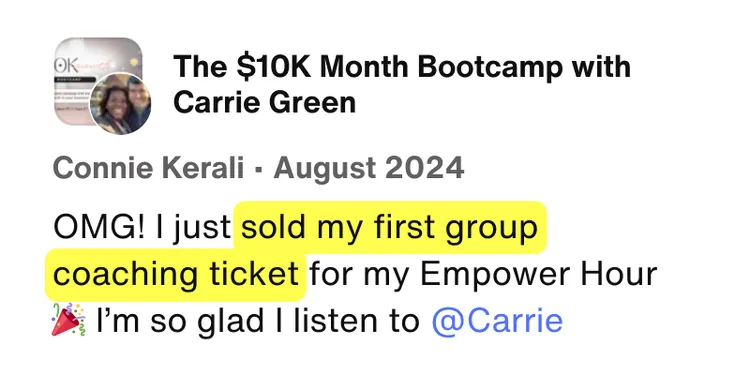The height and width of the screenshot is (375, 750).
Task: Click 'Carrie Green' in the group title
Action: (265, 102)
